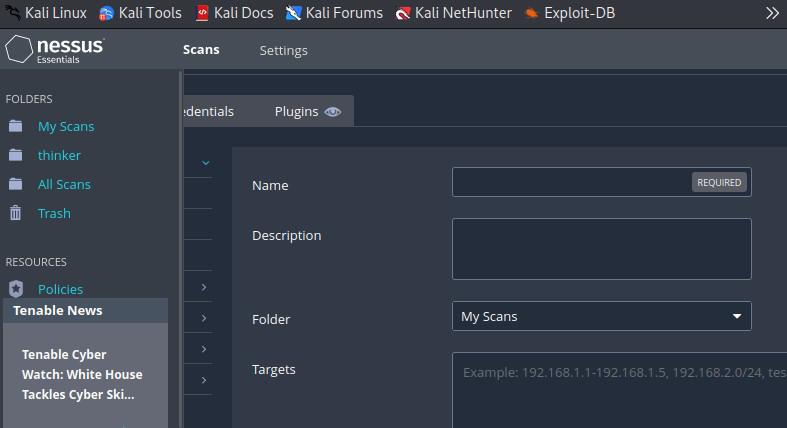
Task: Click the Description field label
Action: 287,236
